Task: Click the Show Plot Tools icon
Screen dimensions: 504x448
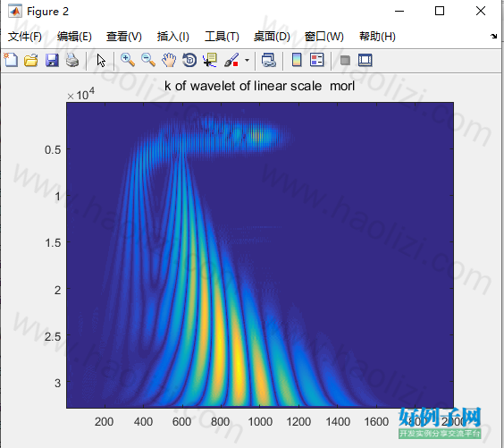Action: pyautogui.click(x=365, y=60)
